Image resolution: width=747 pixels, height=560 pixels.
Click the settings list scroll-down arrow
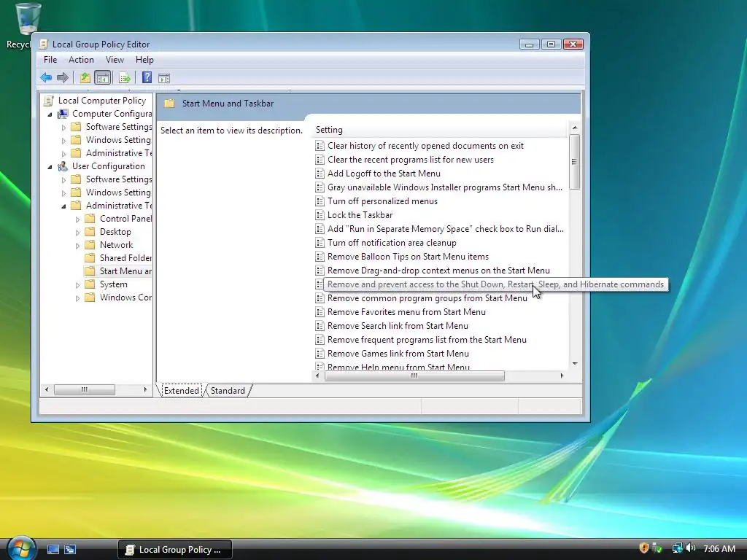(x=575, y=363)
